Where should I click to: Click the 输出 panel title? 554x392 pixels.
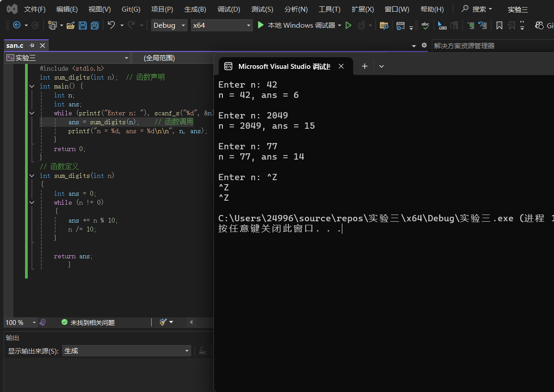coord(13,337)
